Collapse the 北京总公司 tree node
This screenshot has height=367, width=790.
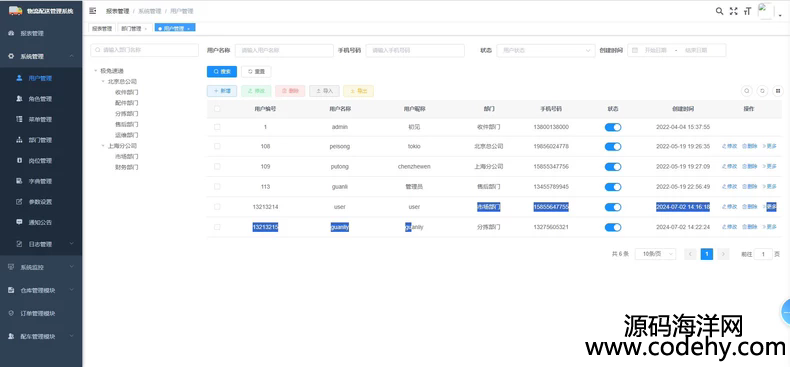point(103,81)
